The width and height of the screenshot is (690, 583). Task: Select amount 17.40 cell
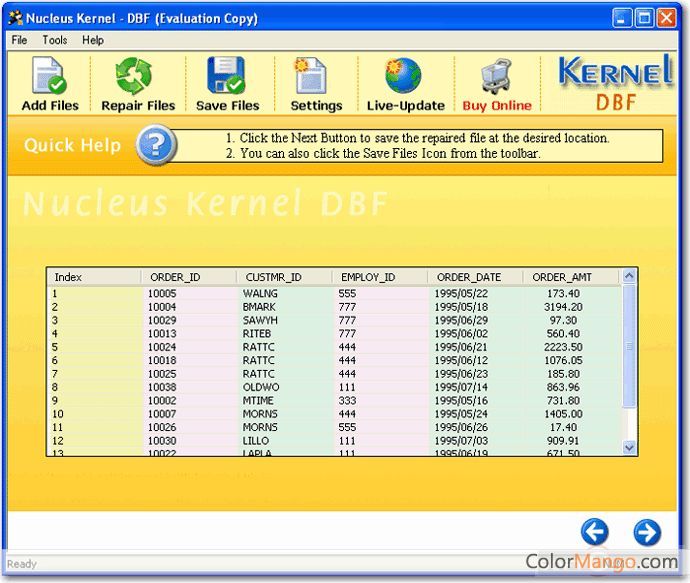point(563,427)
